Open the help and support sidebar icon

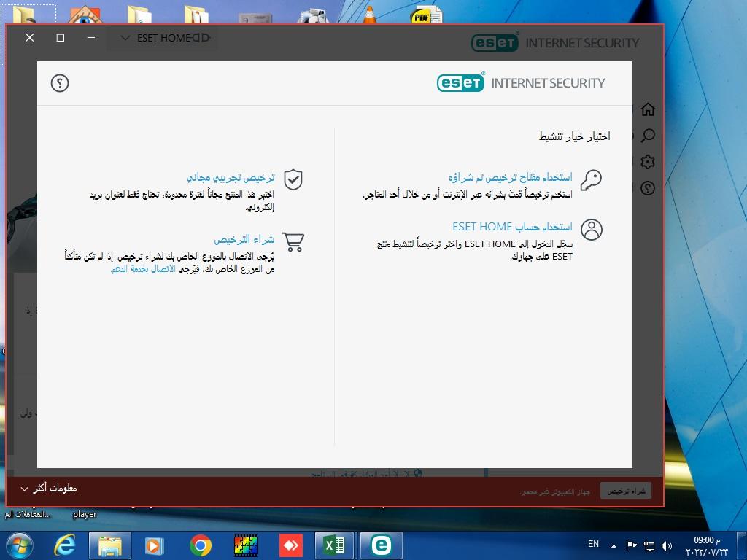coord(648,188)
